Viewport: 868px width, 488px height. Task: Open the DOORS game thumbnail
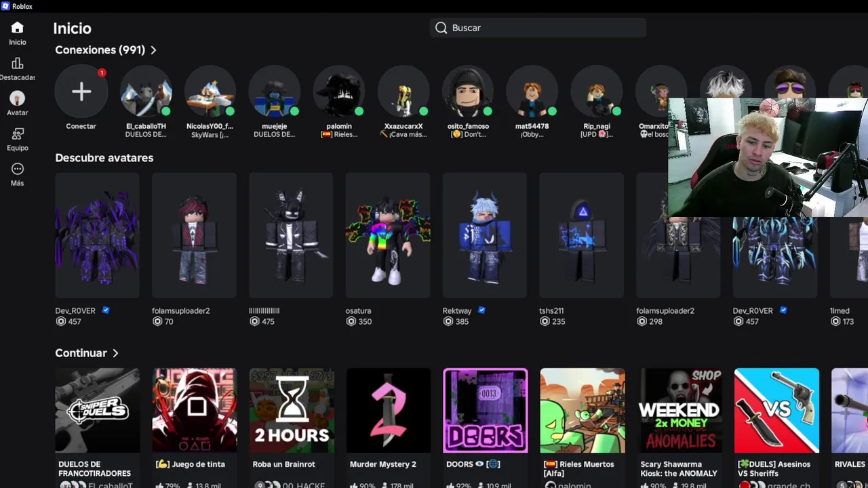pyautogui.click(x=485, y=410)
